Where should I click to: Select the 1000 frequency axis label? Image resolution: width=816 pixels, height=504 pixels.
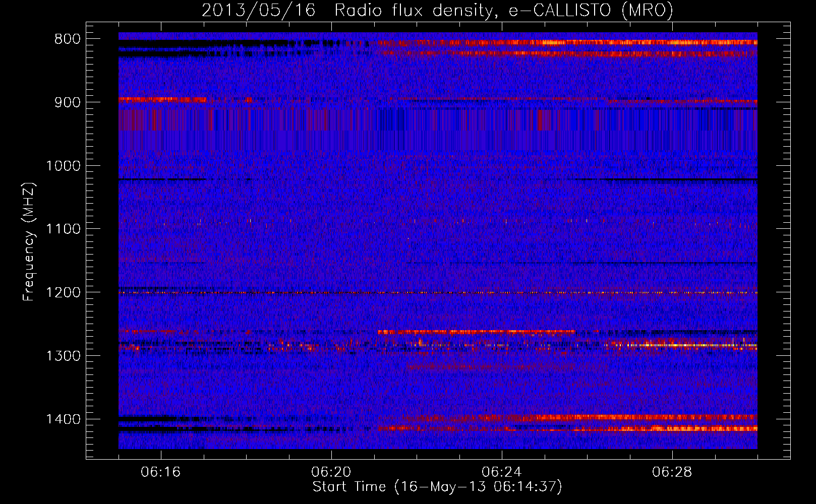tap(63, 166)
